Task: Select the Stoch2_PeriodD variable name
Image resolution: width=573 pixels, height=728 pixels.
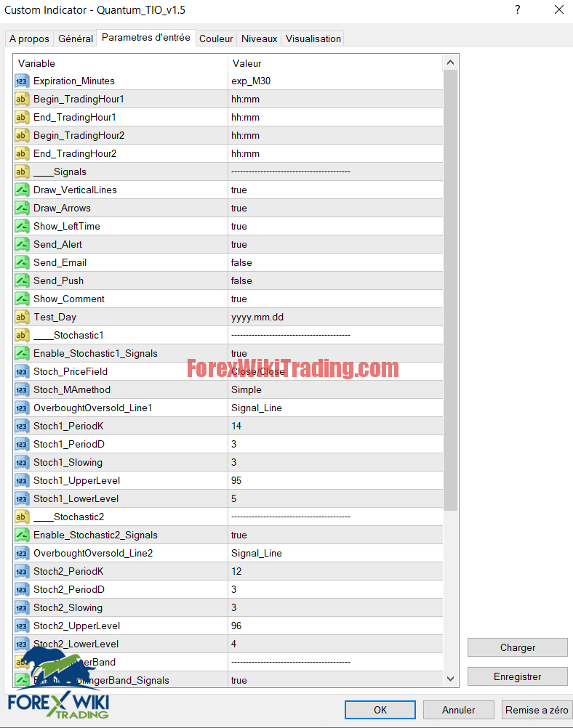Action: [69, 590]
